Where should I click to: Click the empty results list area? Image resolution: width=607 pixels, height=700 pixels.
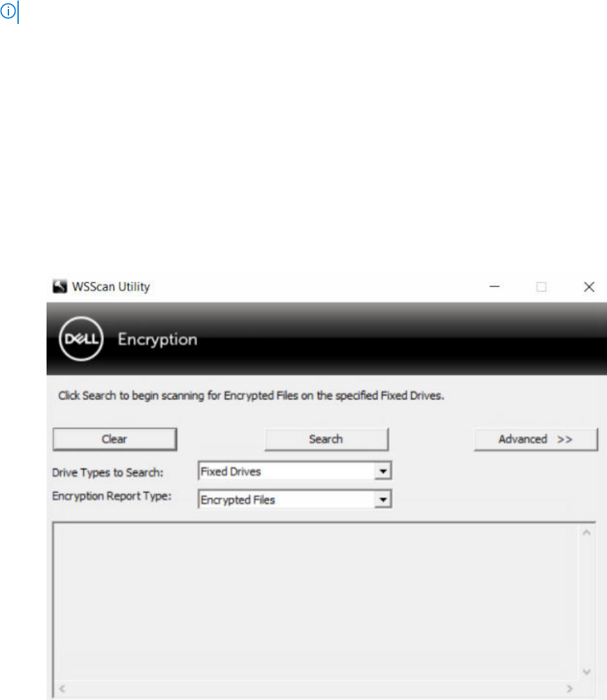(317, 602)
